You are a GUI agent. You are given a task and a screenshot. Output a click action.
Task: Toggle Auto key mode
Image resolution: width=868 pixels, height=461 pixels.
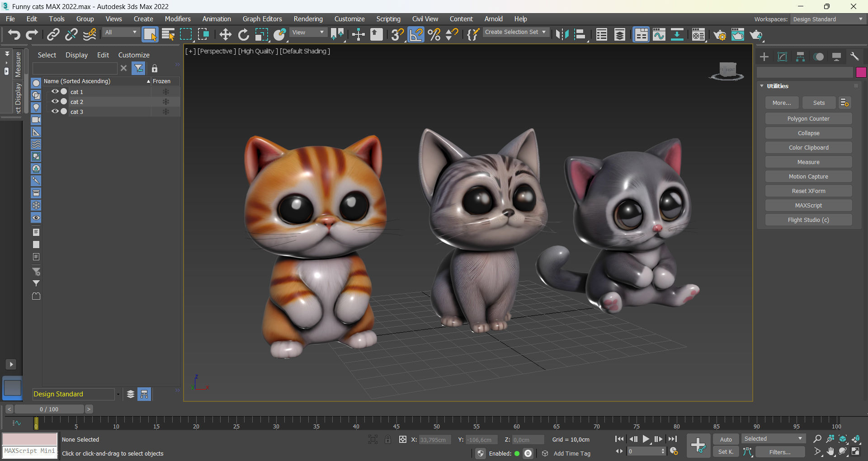tap(726, 439)
